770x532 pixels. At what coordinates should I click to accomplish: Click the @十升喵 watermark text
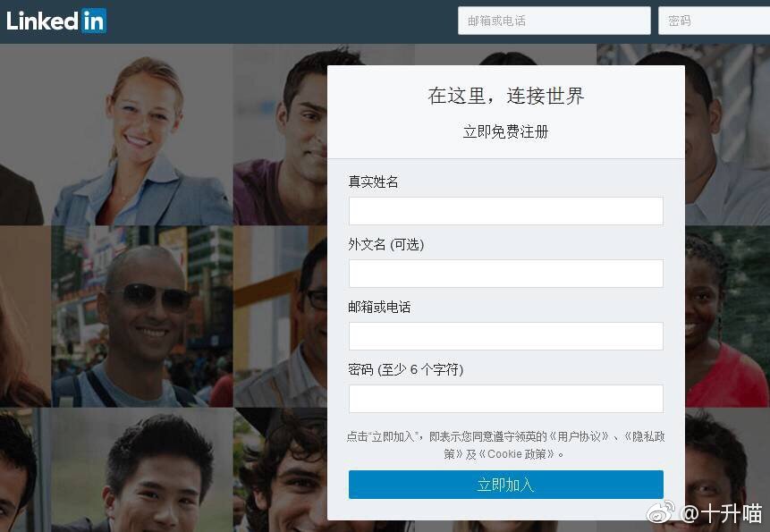click(x=721, y=513)
